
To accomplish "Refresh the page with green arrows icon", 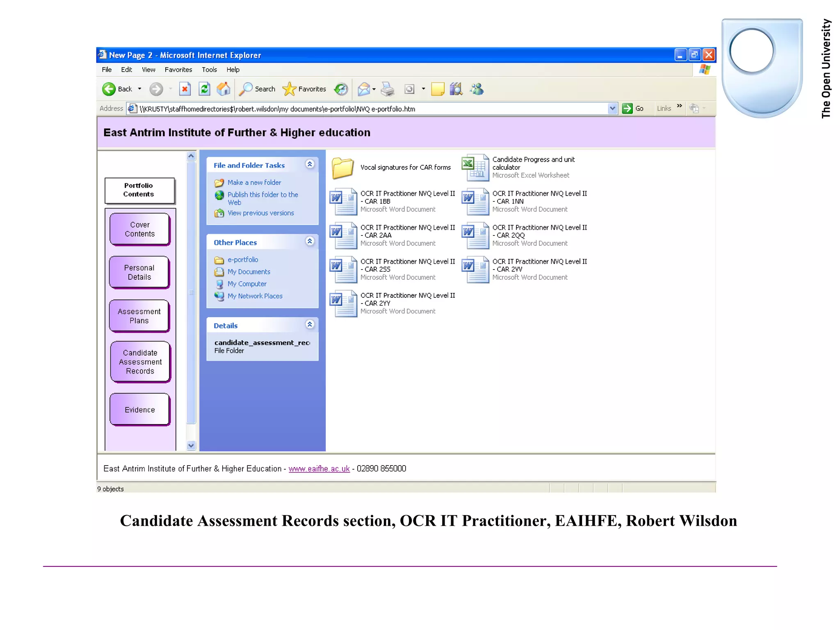I will pyautogui.click(x=204, y=89).
